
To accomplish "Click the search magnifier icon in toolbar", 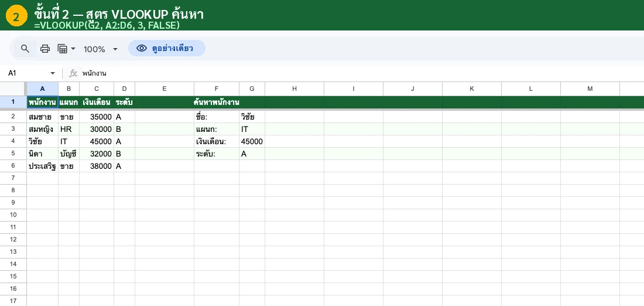I will pyautogui.click(x=25, y=49).
